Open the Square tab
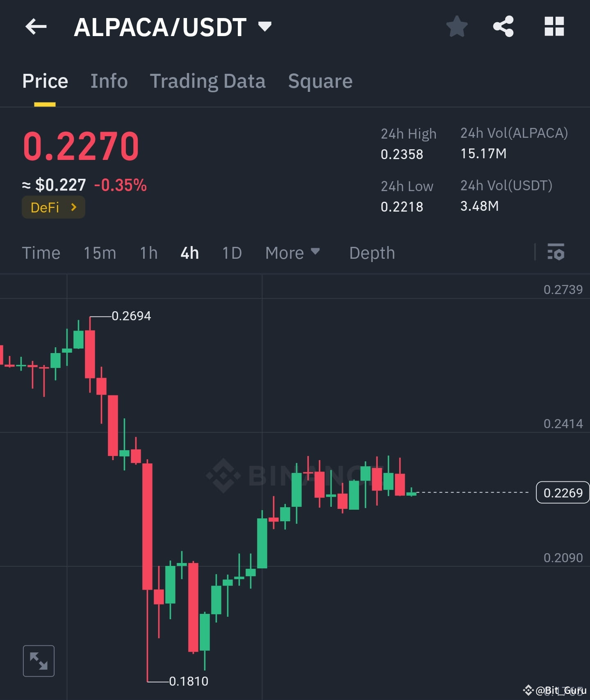The image size is (590, 700). click(320, 81)
